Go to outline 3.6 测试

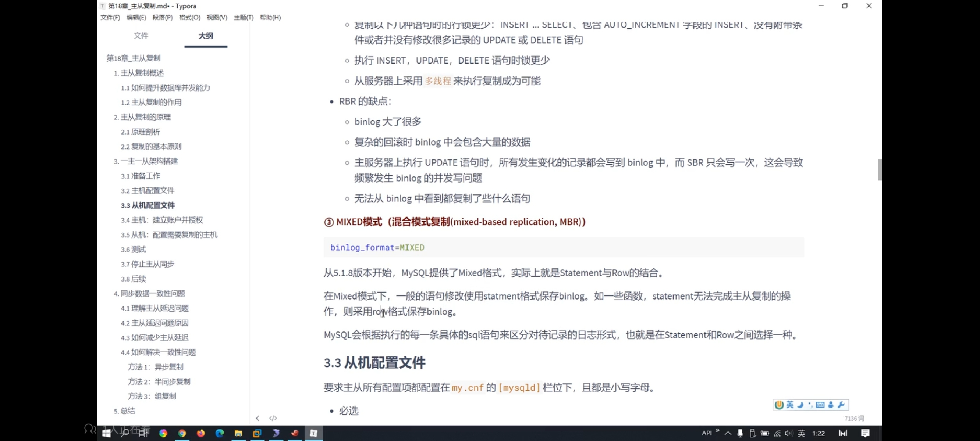click(x=133, y=250)
